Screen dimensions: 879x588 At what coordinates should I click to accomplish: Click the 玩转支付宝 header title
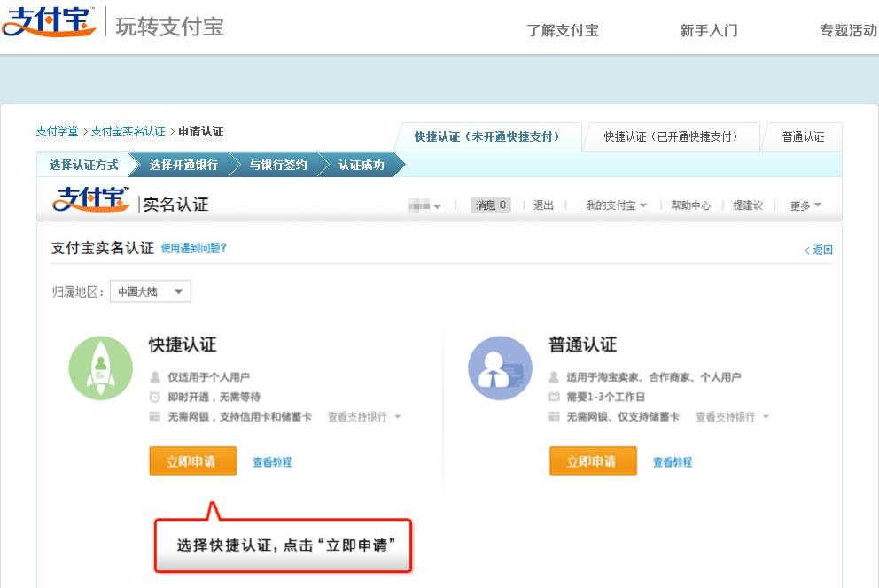[169, 27]
